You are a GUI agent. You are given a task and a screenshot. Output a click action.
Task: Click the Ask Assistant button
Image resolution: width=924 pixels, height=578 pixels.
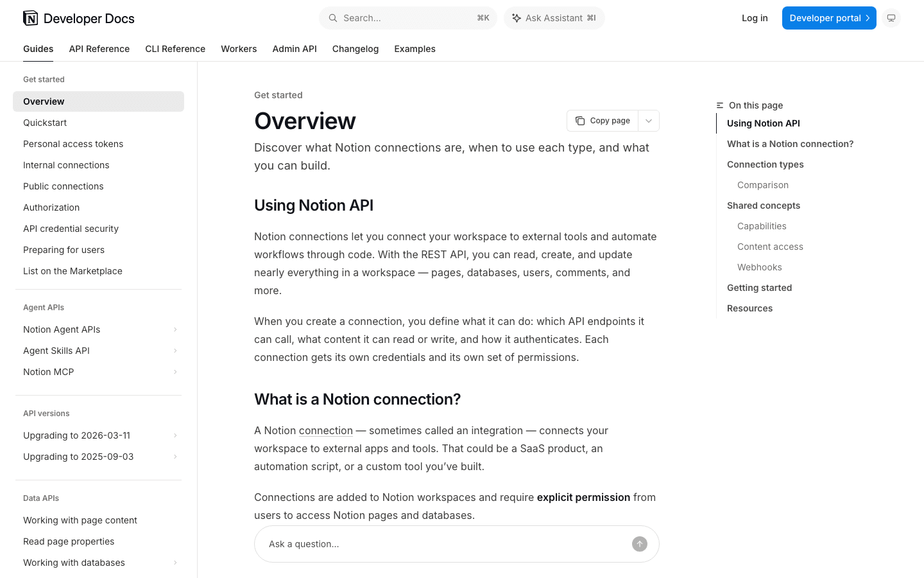554,18
